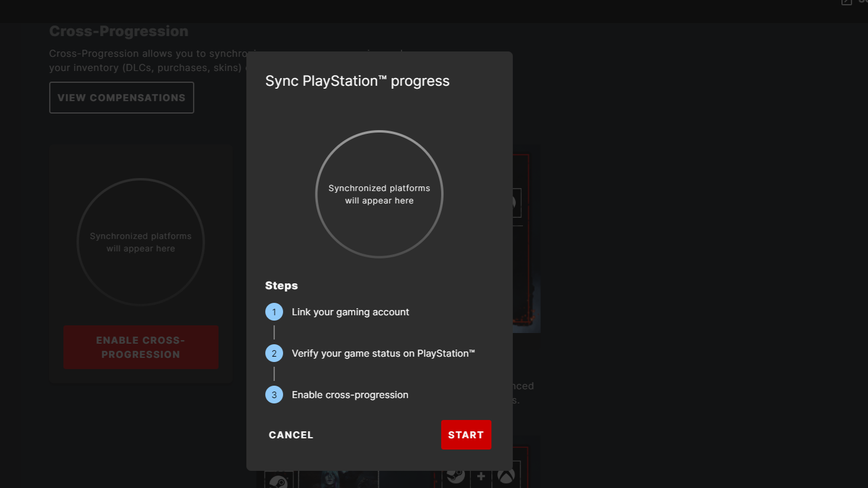This screenshot has width=868, height=488.
Task: Select 'Verify your game status on PlayStation' step
Action: [383, 353]
